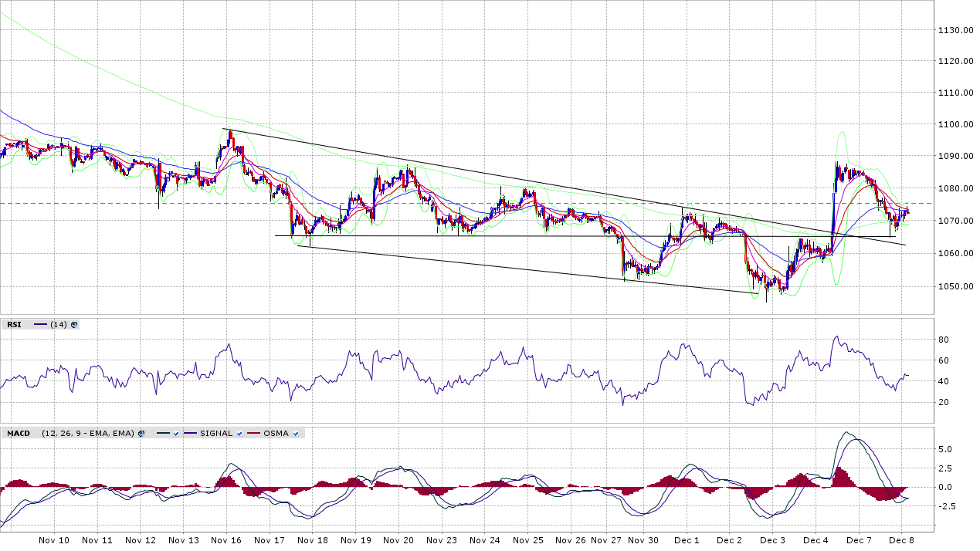Click the SIGNAL line color swatch

[x=190, y=434]
